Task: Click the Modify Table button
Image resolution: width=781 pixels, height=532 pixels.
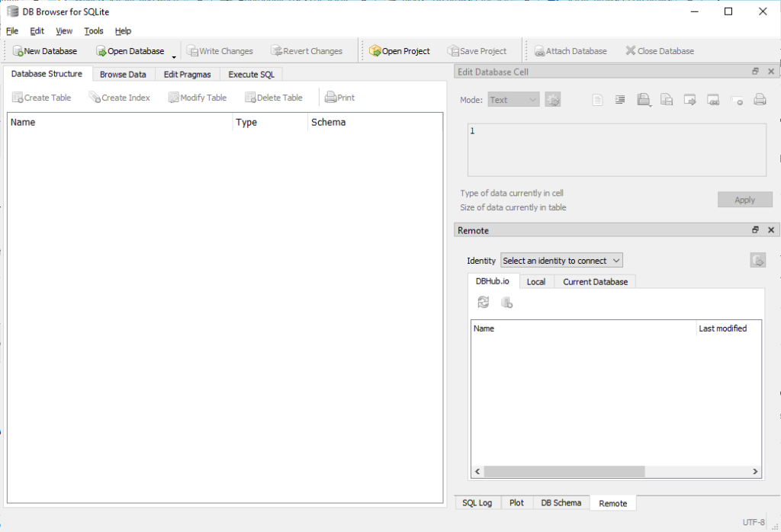Action: 198,98
